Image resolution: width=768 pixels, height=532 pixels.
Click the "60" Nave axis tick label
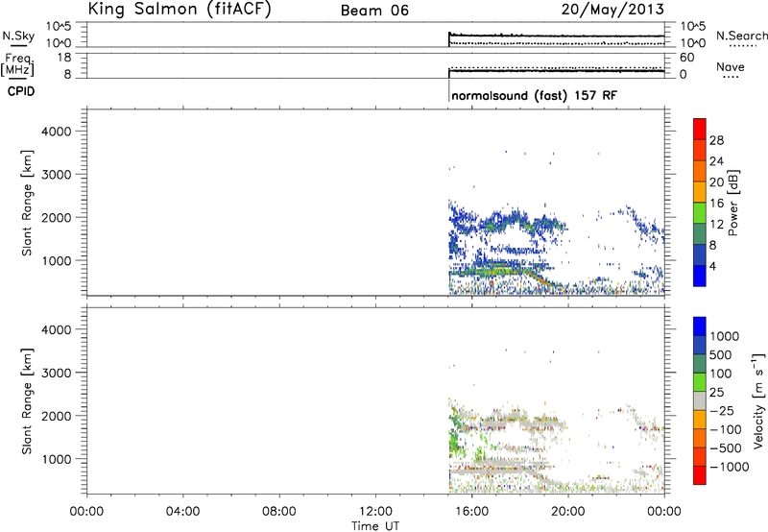coord(686,58)
